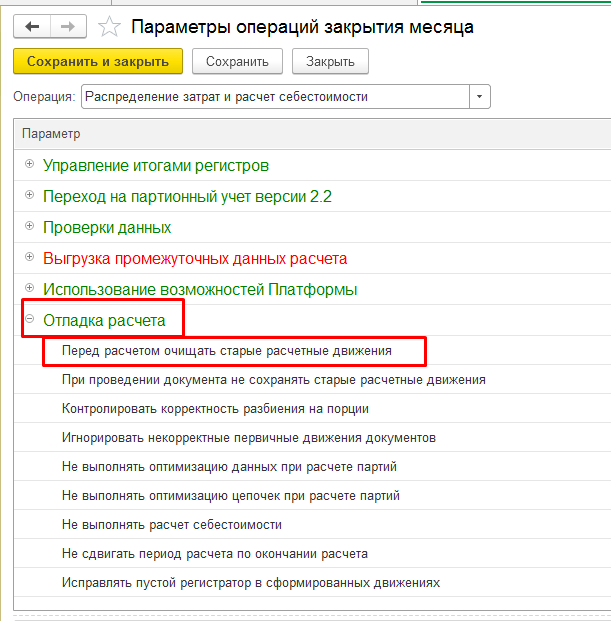Select the Отладка расчета row label

click(x=104, y=320)
